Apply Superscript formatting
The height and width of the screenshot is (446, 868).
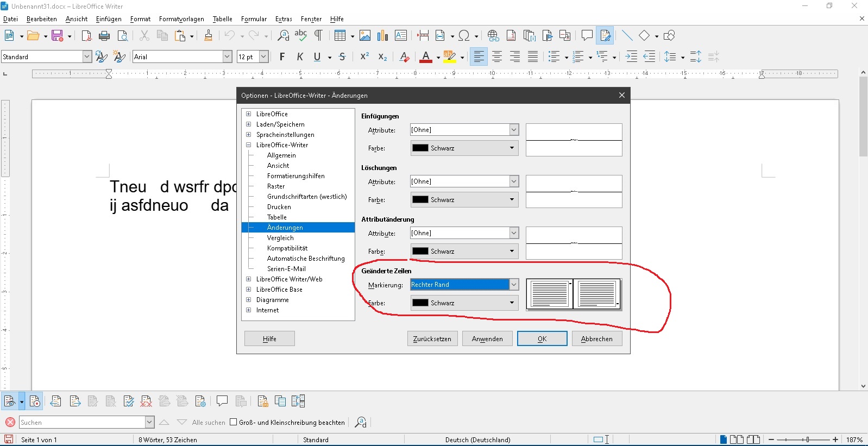click(365, 56)
